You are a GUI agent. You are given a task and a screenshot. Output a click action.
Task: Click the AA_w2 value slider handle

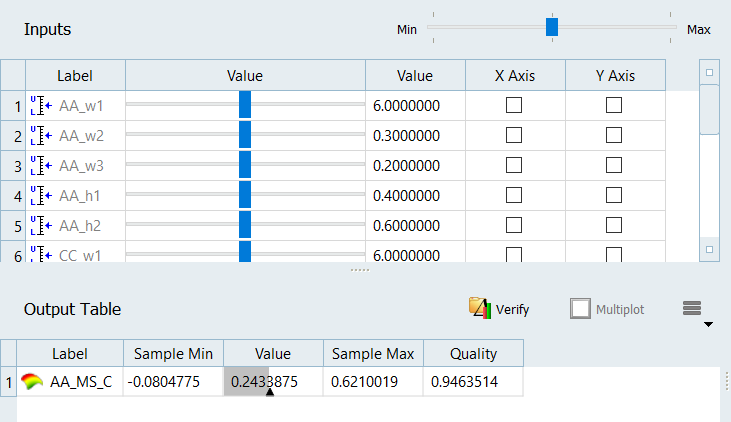(245, 135)
